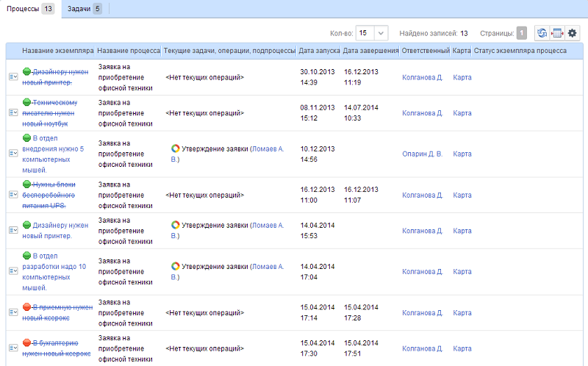Click red status icon of 'В бухгалтерию' row
588x366 pixels.
click(26, 342)
